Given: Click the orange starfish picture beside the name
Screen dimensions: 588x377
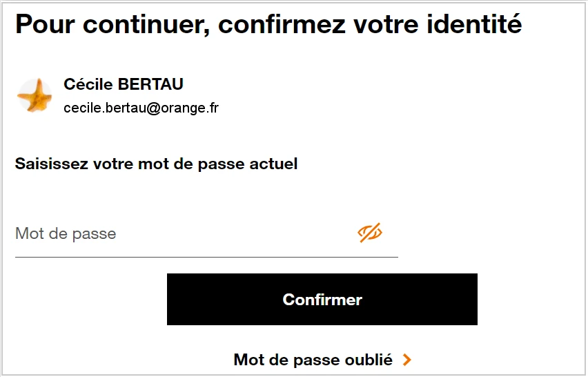Looking at the screenshot, I should point(35,95).
